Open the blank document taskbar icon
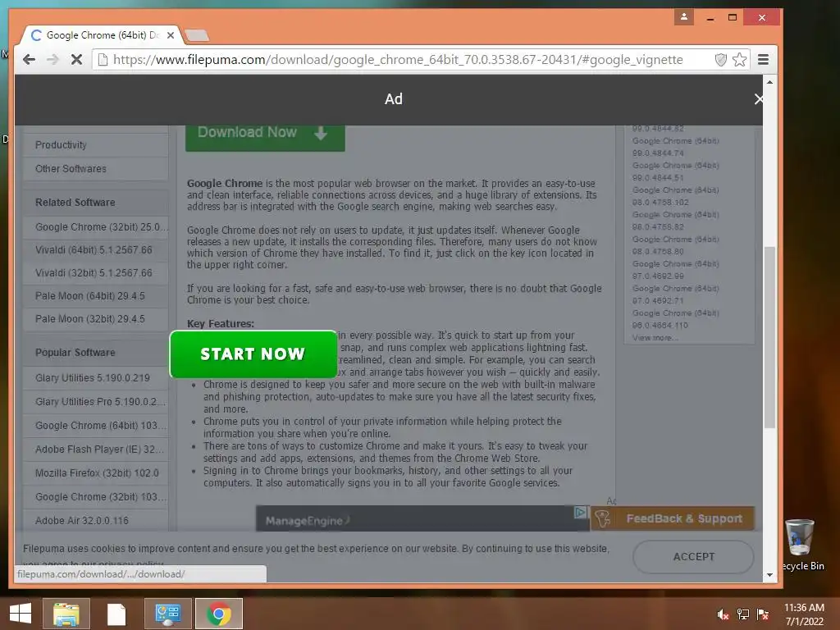840x630 pixels. click(116, 614)
